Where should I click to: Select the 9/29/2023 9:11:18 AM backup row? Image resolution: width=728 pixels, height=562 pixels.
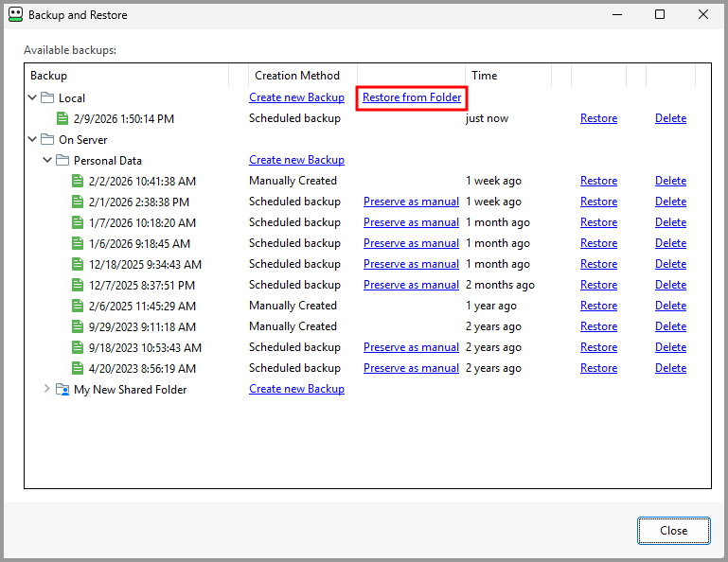coord(367,326)
